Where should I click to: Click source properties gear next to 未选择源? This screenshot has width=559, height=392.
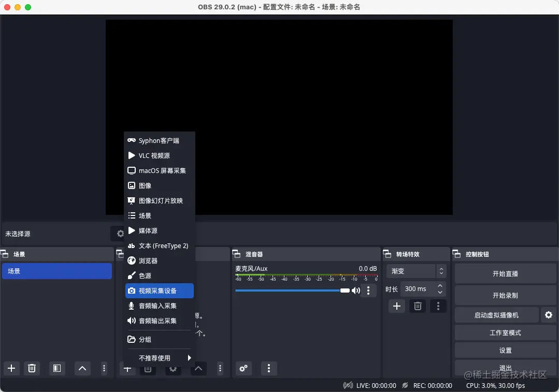tap(121, 234)
